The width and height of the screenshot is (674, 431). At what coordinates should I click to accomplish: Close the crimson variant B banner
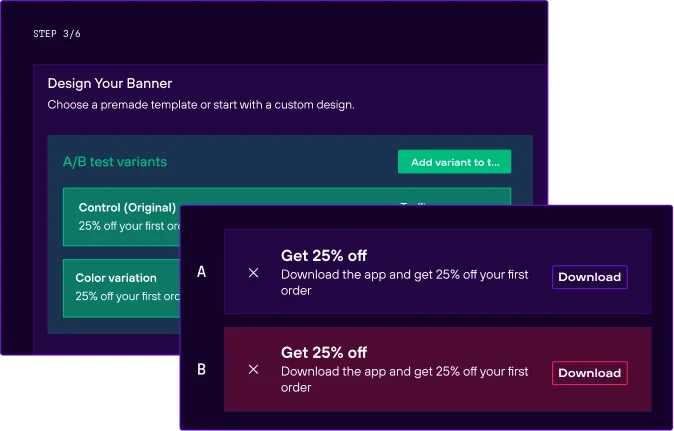point(253,369)
